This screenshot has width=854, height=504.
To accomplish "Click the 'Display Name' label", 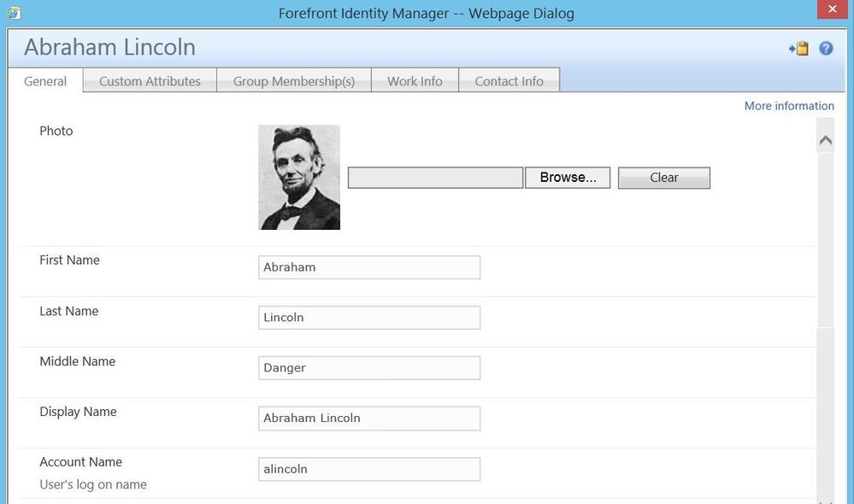I will tap(78, 412).
